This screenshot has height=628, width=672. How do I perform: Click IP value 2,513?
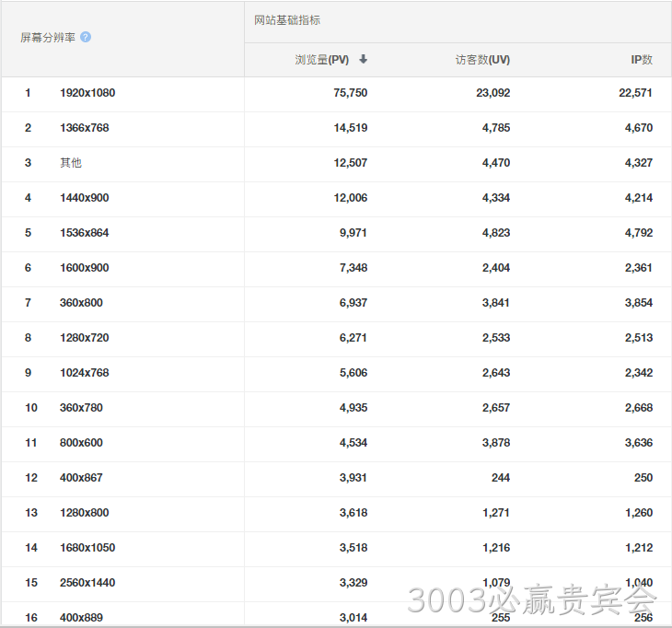pyautogui.click(x=639, y=338)
